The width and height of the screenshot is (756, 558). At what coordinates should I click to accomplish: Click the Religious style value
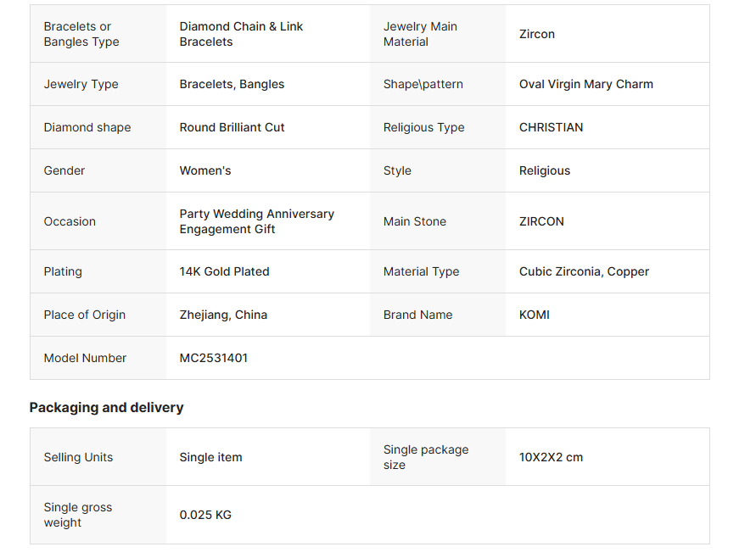click(545, 171)
